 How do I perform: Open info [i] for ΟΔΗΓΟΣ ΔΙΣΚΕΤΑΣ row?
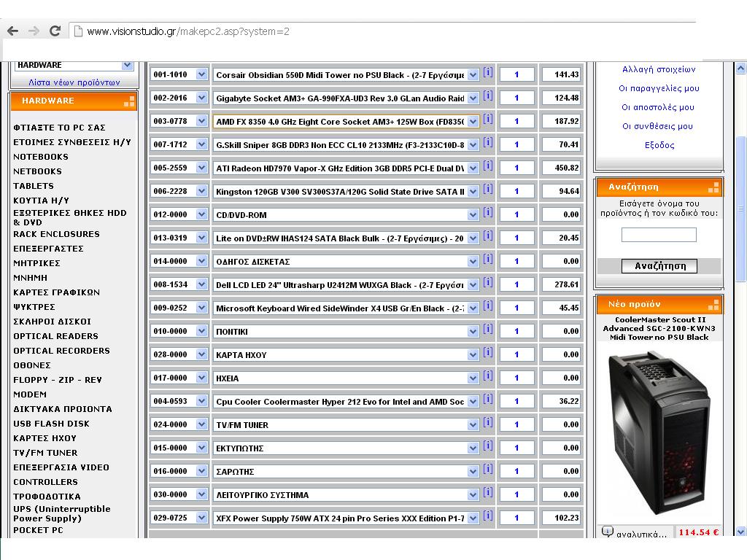click(488, 259)
